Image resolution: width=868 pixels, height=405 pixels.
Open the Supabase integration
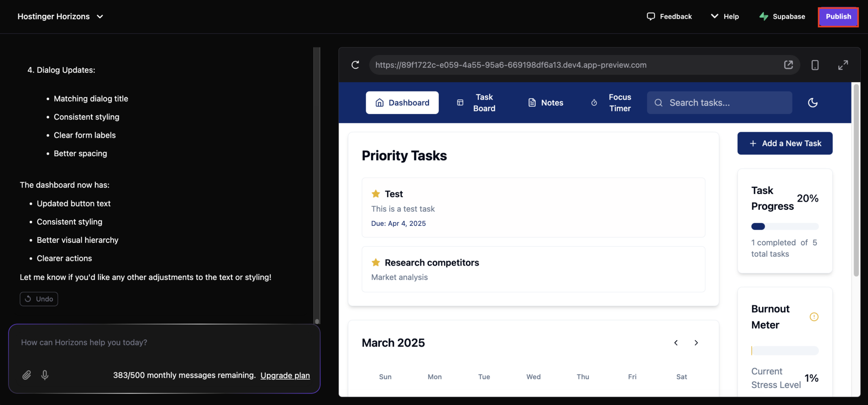point(782,17)
